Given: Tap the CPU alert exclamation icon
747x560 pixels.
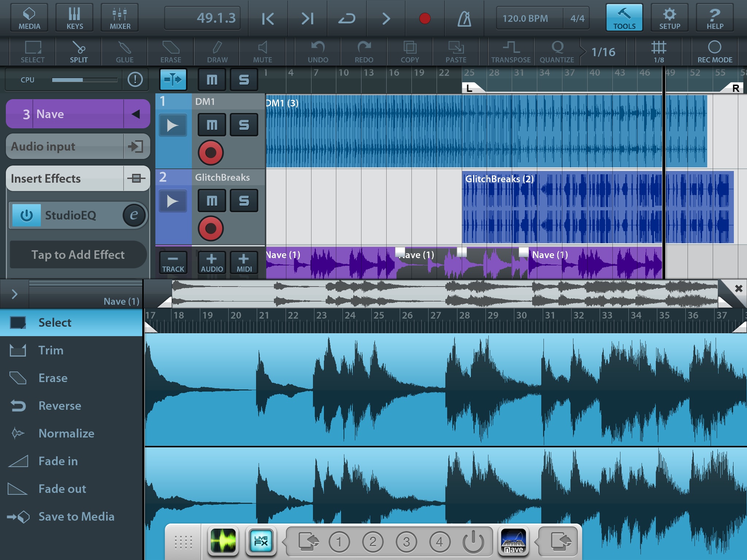Looking at the screenshot, I should (x=135, y=79).
